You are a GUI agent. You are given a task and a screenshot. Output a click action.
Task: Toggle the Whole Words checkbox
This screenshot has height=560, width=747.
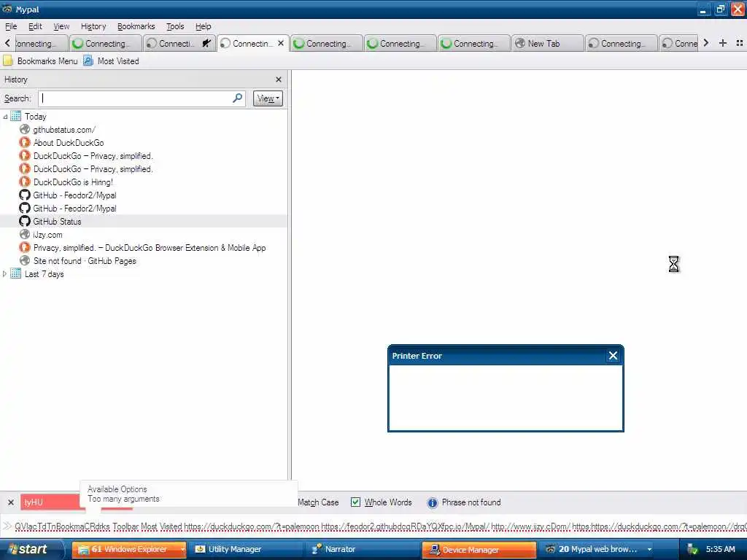click(x=355, y=502)
